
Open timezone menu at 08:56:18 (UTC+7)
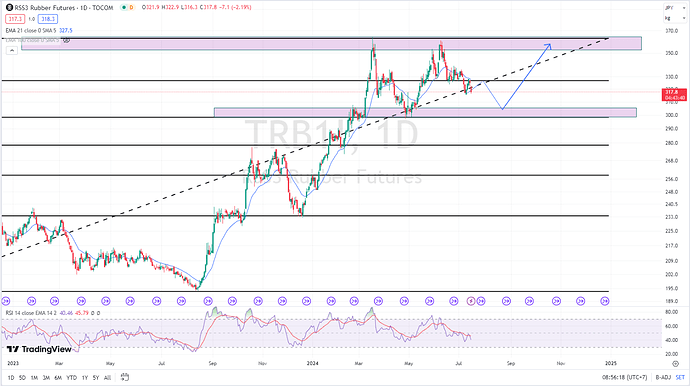point(624,377)
